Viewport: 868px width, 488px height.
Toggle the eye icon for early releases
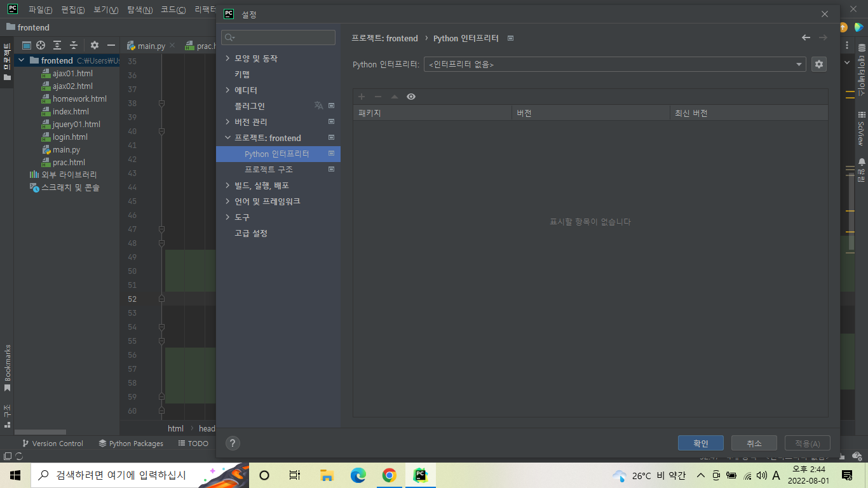click(411, 97)
